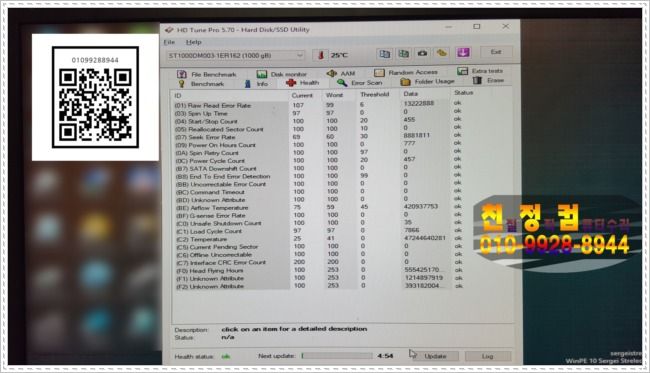Select the Head Flying Hours row
This screenshot has width=650, height=373.
click(x=318, y=270)
